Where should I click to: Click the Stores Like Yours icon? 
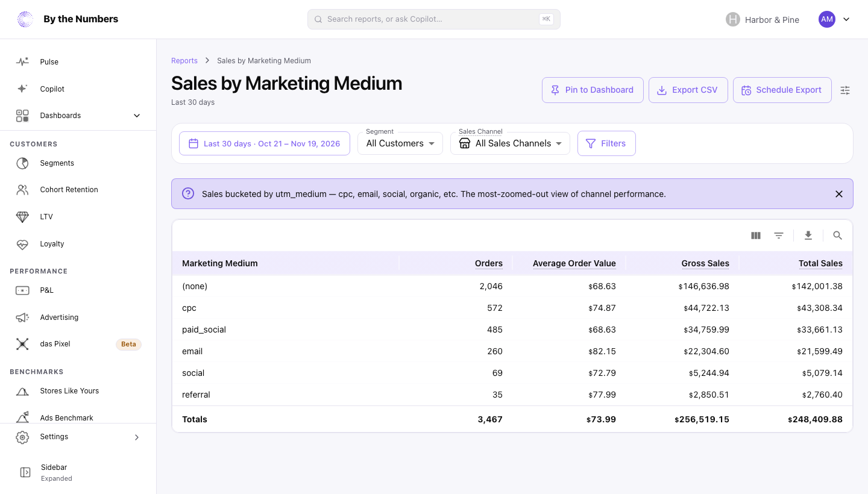tap(22, 391)
